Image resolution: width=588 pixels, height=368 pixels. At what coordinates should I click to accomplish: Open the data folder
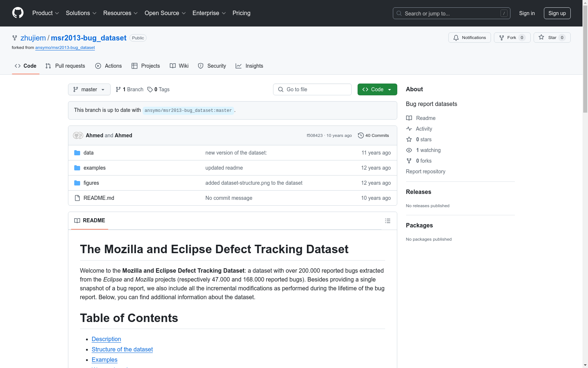[x=89, y=153]
